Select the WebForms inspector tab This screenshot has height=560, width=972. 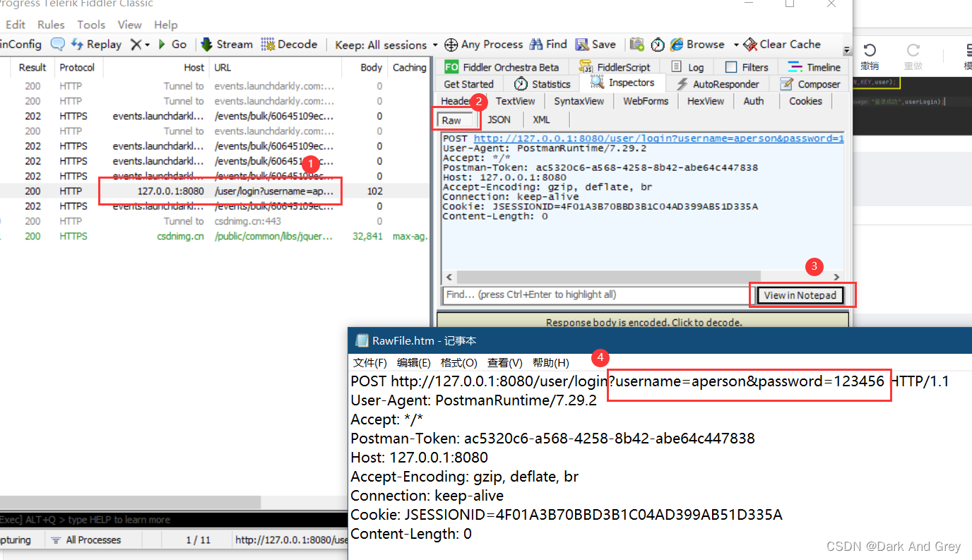646,101
